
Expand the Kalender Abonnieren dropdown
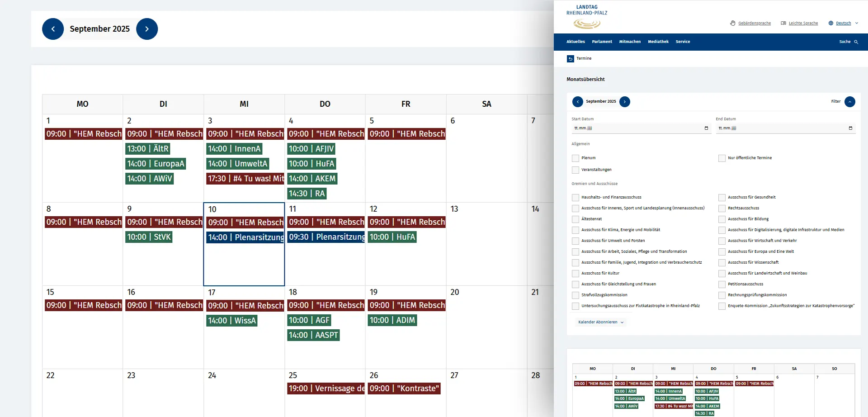(x=601, y=322)
